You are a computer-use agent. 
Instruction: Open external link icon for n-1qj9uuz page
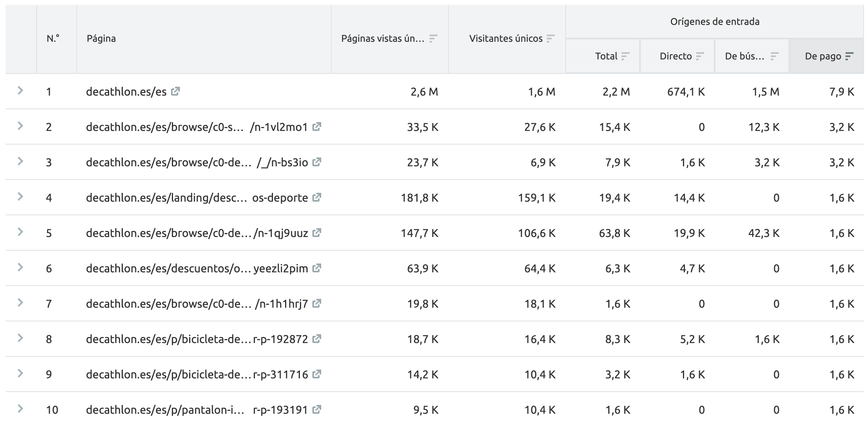317,233
